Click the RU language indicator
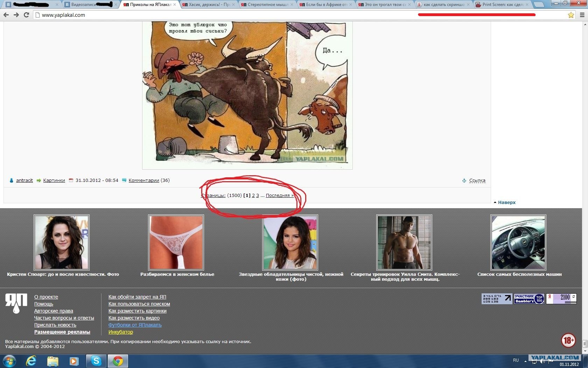This screenshot has width=588, height=368. [516, 360]
